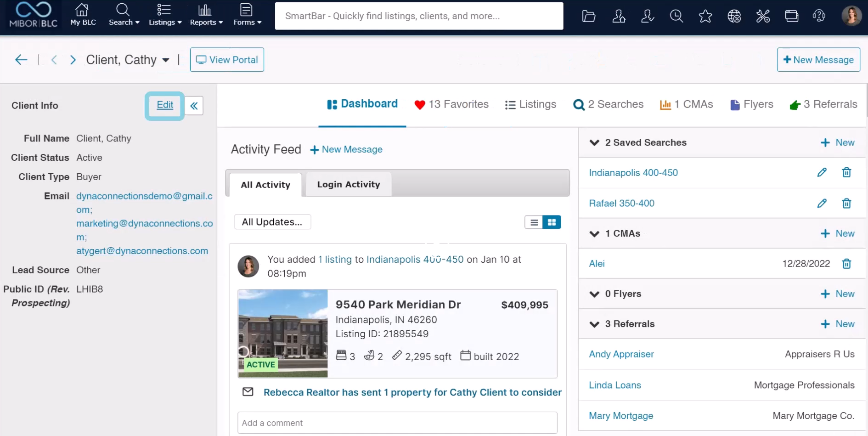Click the star favorites icon in header
868x436 pixels.
[x=705, y=17]
